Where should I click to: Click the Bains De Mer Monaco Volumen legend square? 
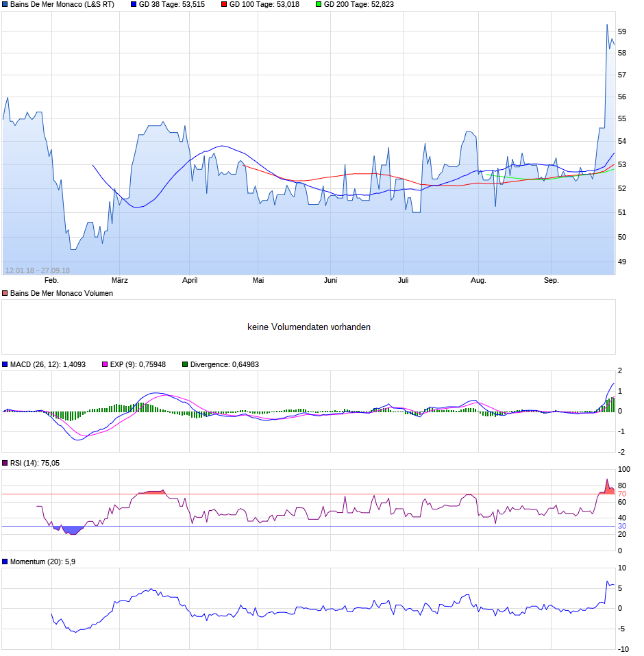click(x=6, y=293)
